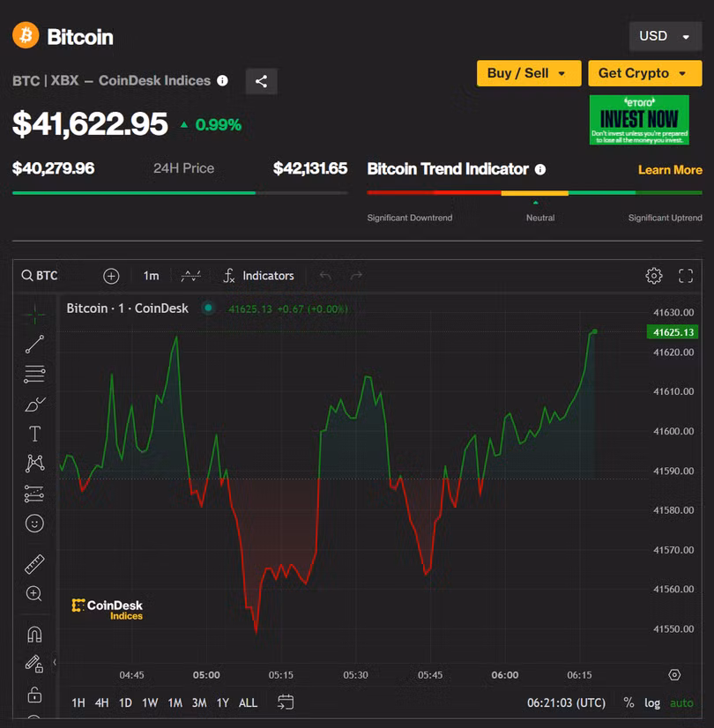Click the share icon button
This screenshot has width=714, height=728.
point(262,81)
